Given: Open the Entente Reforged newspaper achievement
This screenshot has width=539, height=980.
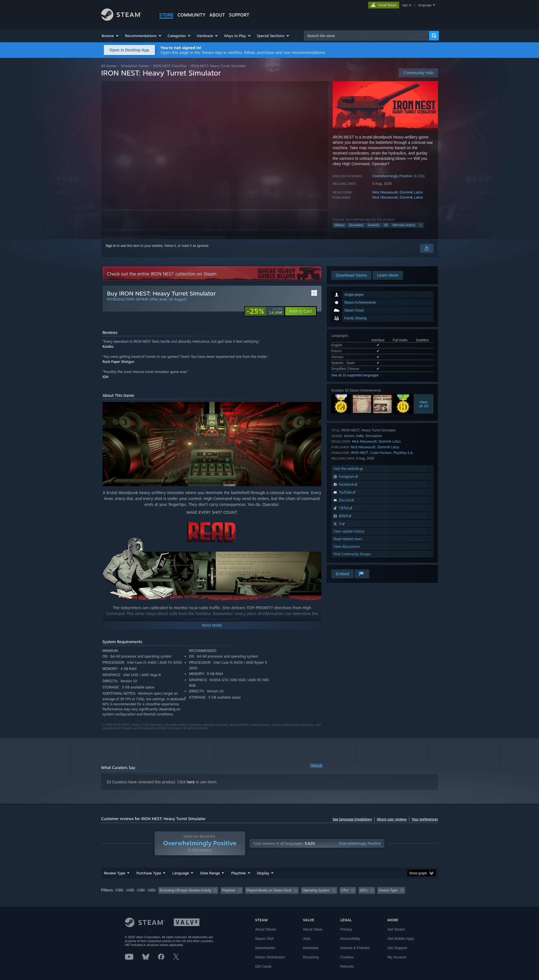Looking at the screenshot, I should coord(382,404).
